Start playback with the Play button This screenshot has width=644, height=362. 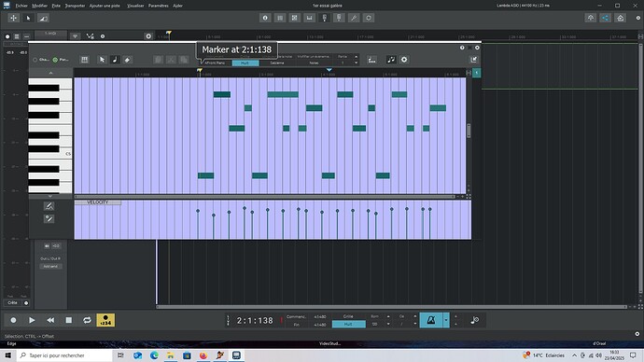tap(32, 320)
